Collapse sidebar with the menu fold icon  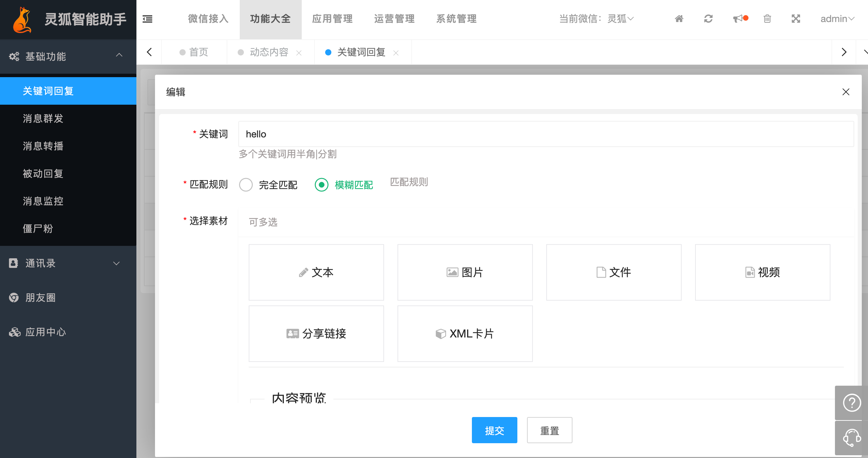pos(147,19)
